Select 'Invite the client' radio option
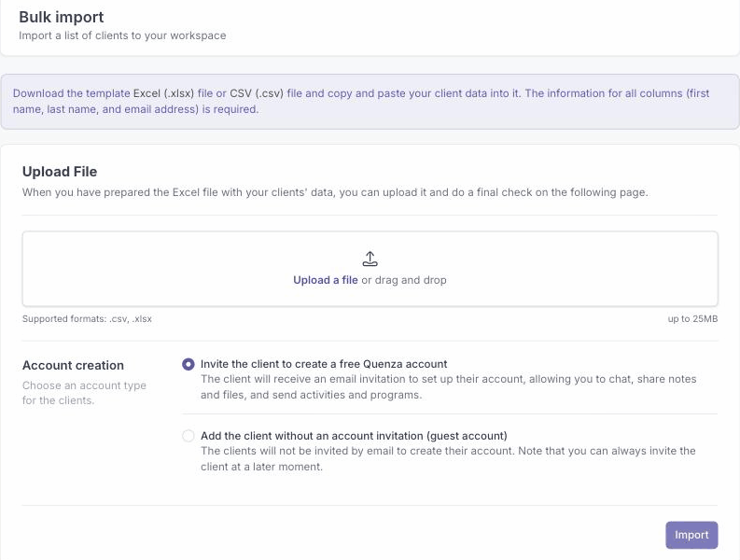This screenshot has height=560, width=740. pos(188,364)
